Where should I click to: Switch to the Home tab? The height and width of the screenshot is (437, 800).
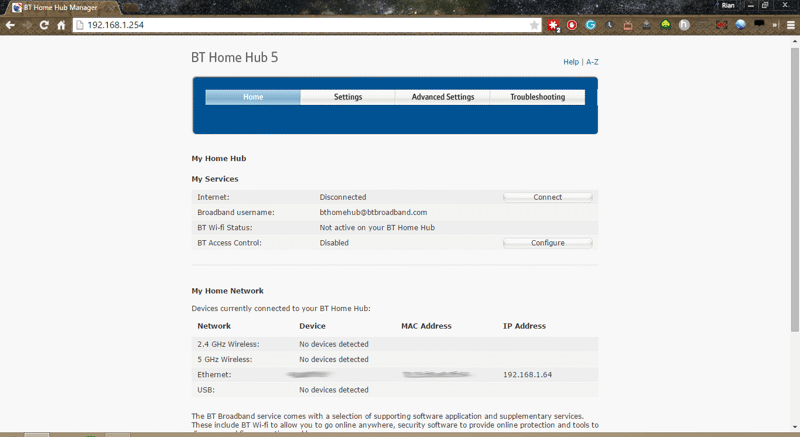pyautogui.click(x=253, y=97)
